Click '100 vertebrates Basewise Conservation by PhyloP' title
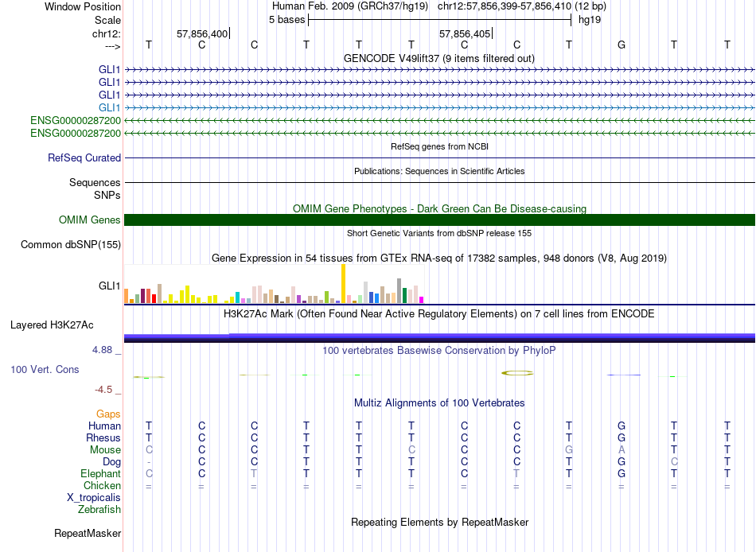Image resolution: width=756 pixels, height=552 pixels. [x=440, y=351]
